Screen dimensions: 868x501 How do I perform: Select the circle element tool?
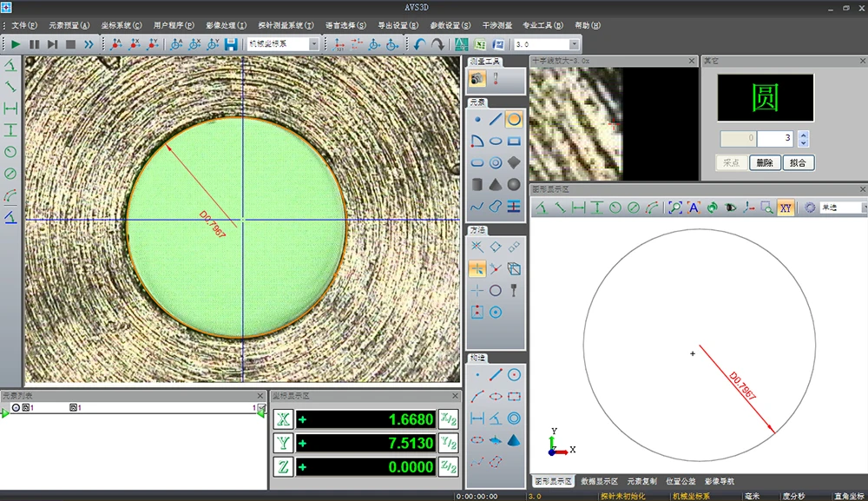[x=514, y=119]
